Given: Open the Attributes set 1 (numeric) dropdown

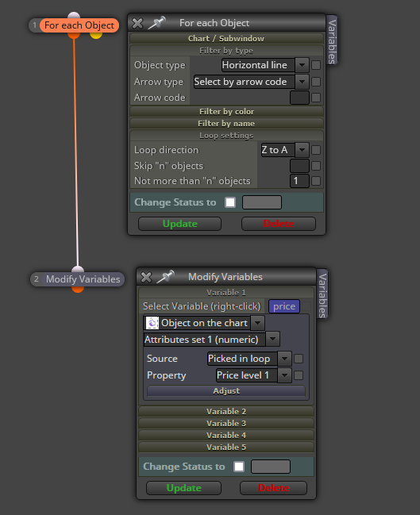Looking at the screenshot, I should 272,340.
